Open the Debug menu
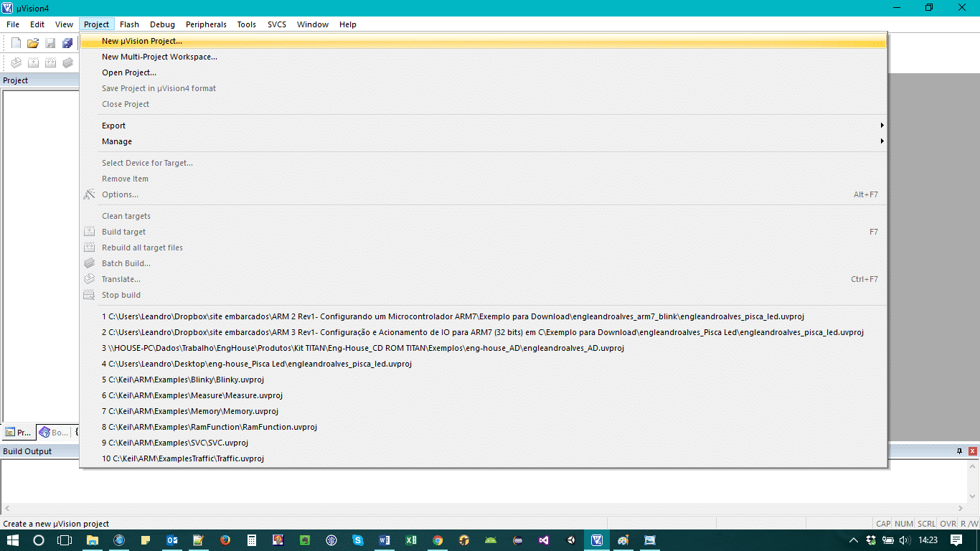 162,24
